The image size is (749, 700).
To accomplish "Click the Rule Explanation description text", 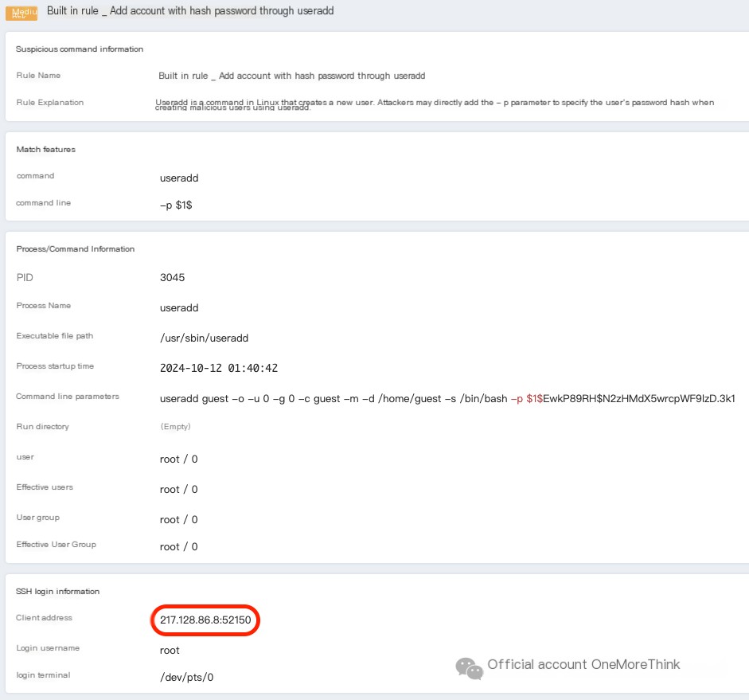I will (434, 104).
